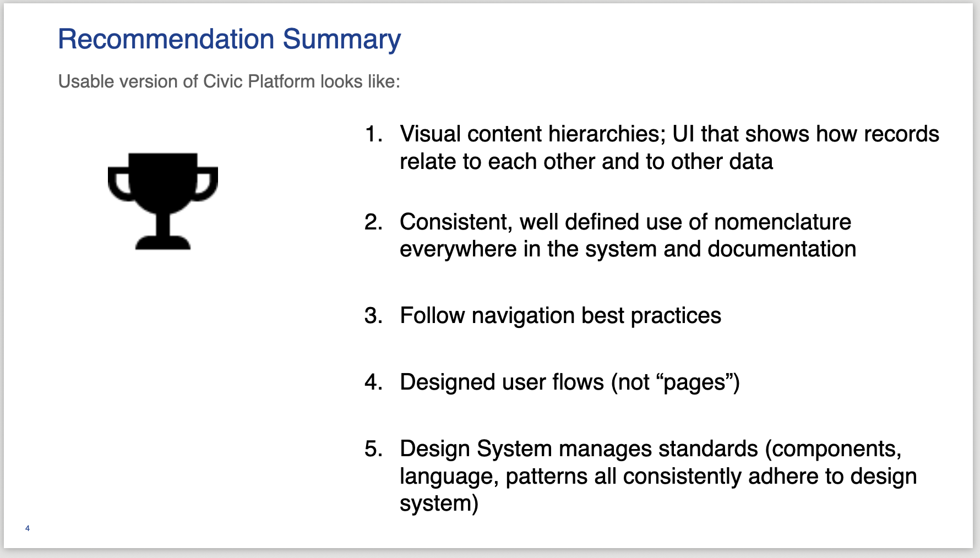Select the Consistent, well defined nomenclature bullet
The width and height of the screenshot is (980, 558).
pos(625,222)
